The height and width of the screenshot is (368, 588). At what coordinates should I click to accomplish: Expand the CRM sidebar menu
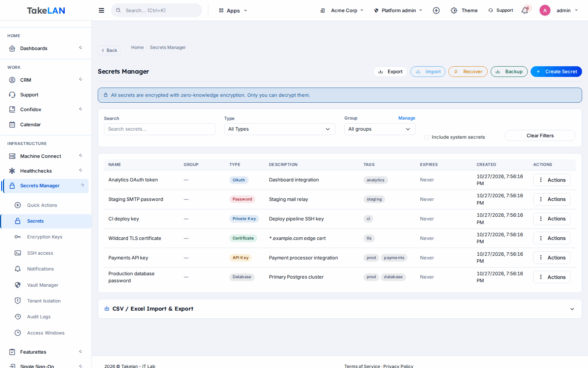(46, 80)
